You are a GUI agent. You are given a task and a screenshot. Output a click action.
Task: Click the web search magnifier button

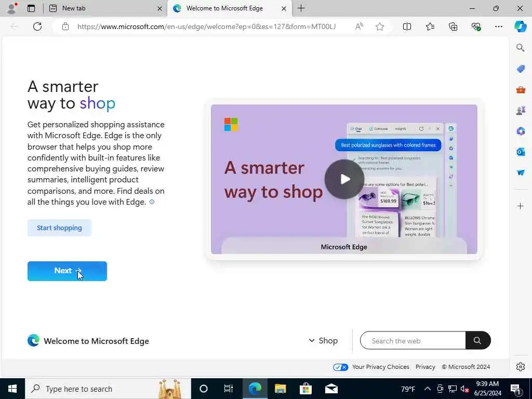[477, 340]
